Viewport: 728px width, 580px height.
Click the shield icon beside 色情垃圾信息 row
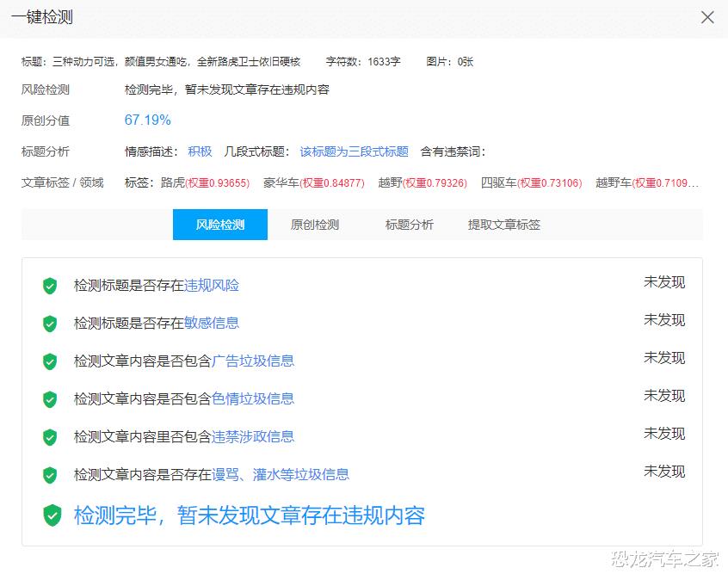(50, 399)
